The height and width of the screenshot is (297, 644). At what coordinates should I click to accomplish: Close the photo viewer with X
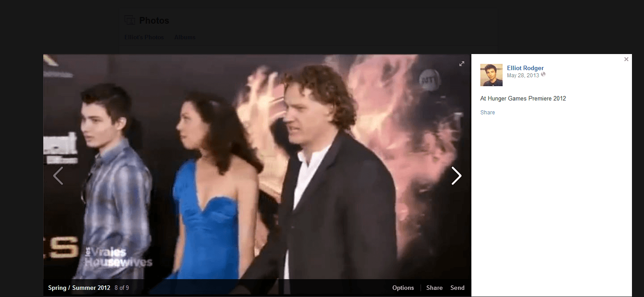(626, 59)
